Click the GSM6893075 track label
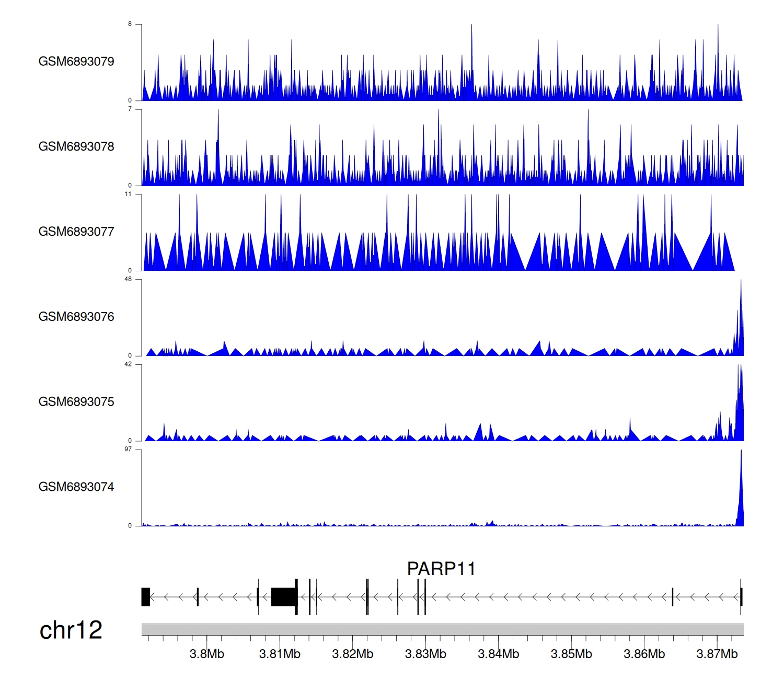Viewport: 784px width, 690px height. click(76, 402)
